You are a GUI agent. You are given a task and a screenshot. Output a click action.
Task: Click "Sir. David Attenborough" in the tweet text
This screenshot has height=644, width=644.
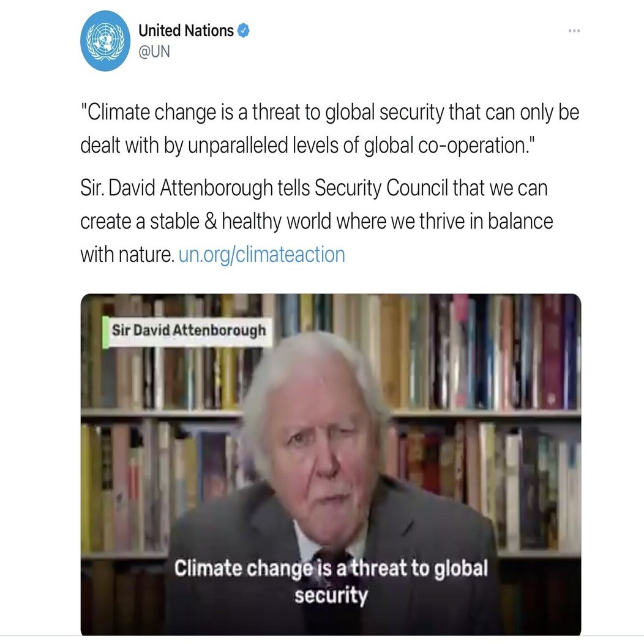point(176,188)
